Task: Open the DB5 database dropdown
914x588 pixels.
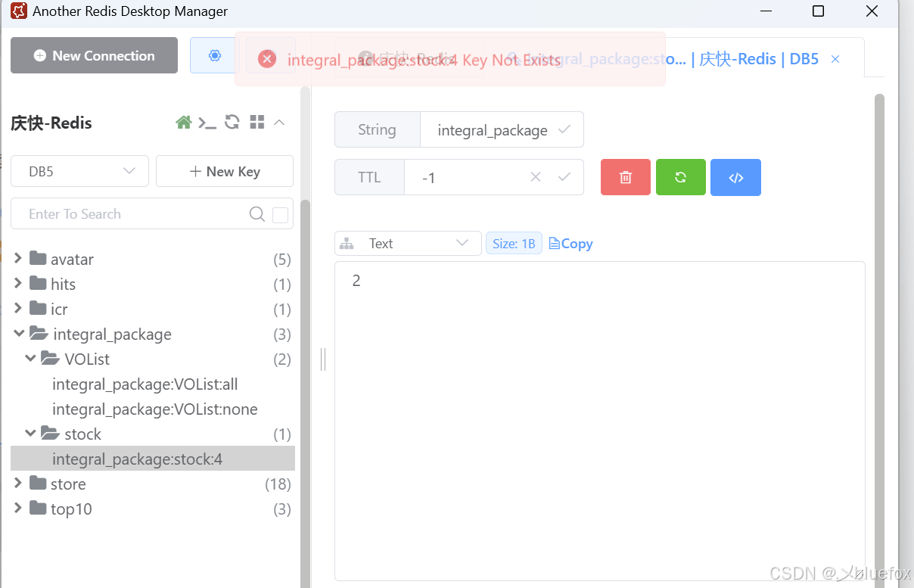Action: coord(79,171)
